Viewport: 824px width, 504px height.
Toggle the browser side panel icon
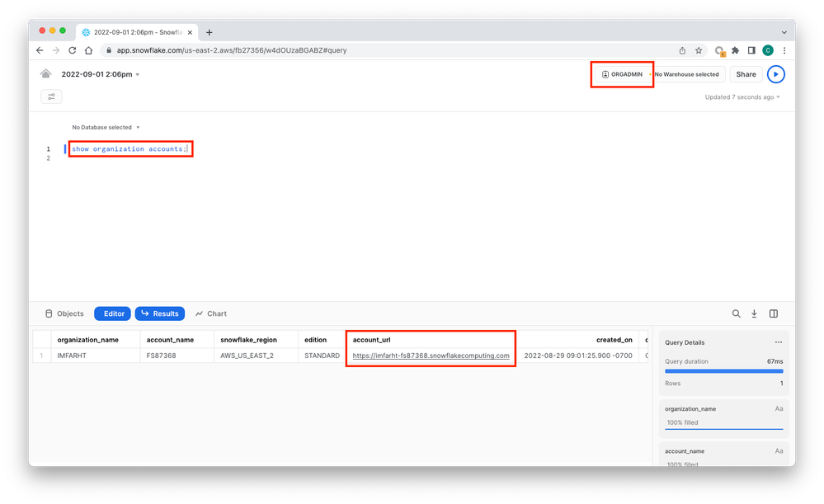click(751, 50)
